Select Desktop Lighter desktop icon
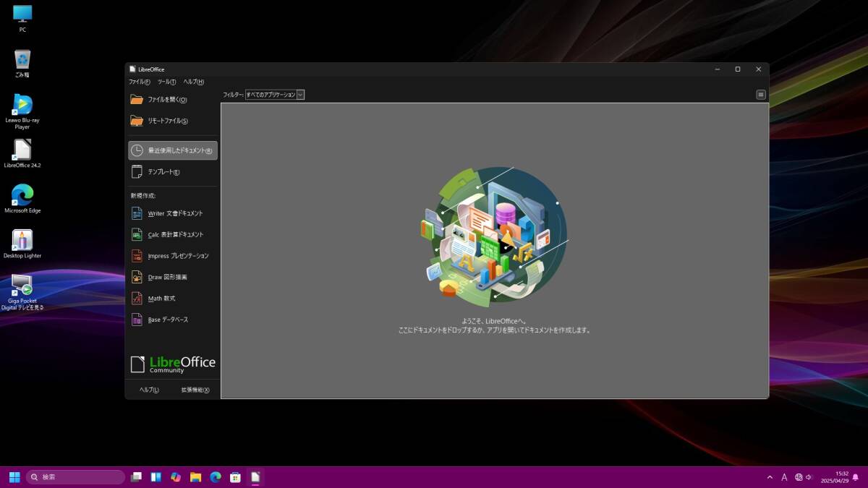Viewport: 868px width, 488px height. tap(22, 244)
